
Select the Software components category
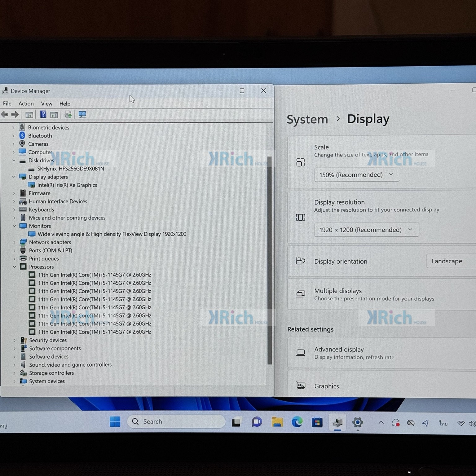pyautogui.click(x=55, y=348)
